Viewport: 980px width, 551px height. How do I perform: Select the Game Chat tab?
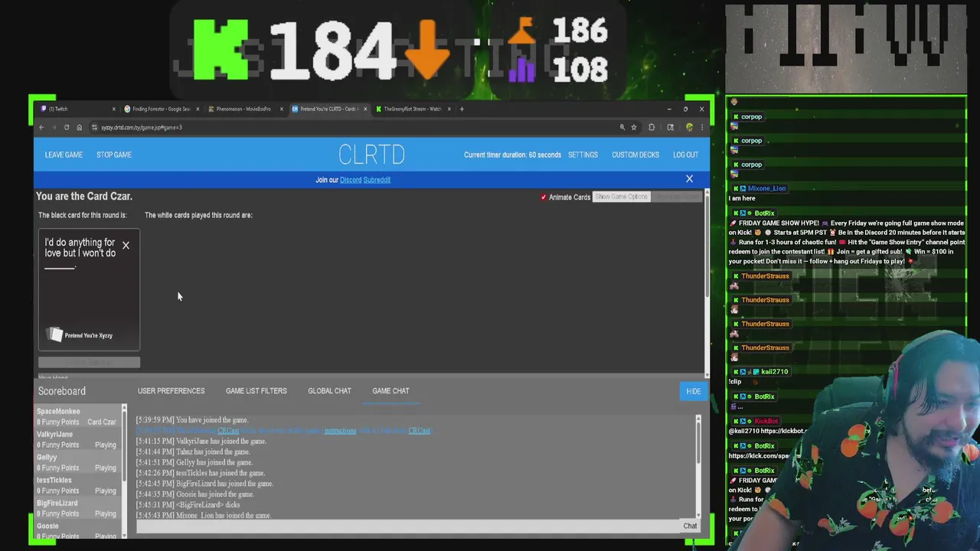click(x=390, y=391)
